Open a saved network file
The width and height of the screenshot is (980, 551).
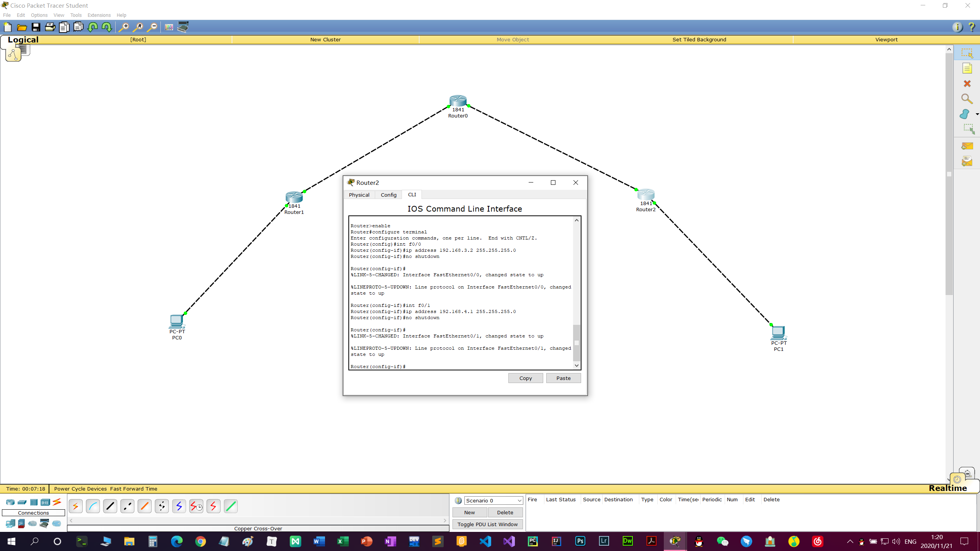[x=22, y=27]
